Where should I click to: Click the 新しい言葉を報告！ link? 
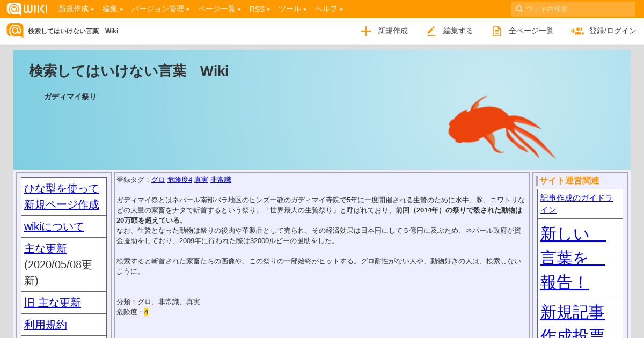[573, 258]
